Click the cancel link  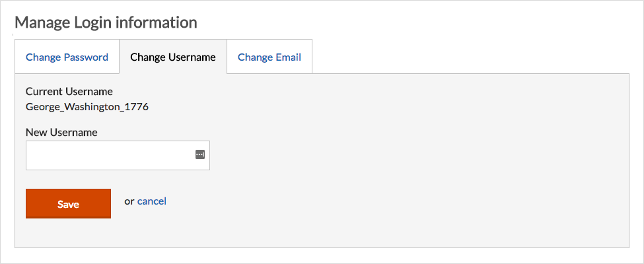coord(151,201)
